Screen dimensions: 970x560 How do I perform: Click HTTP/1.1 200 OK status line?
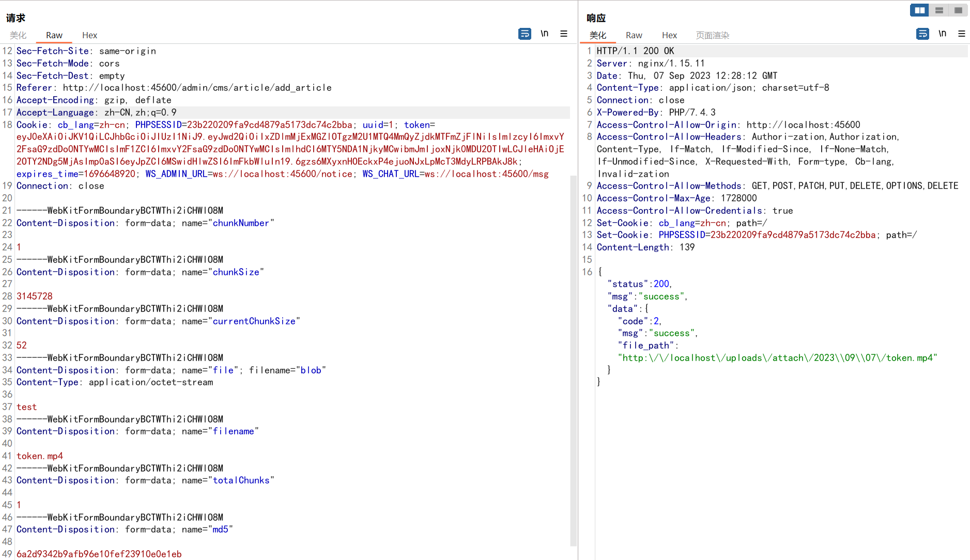[x=635, y=51]
